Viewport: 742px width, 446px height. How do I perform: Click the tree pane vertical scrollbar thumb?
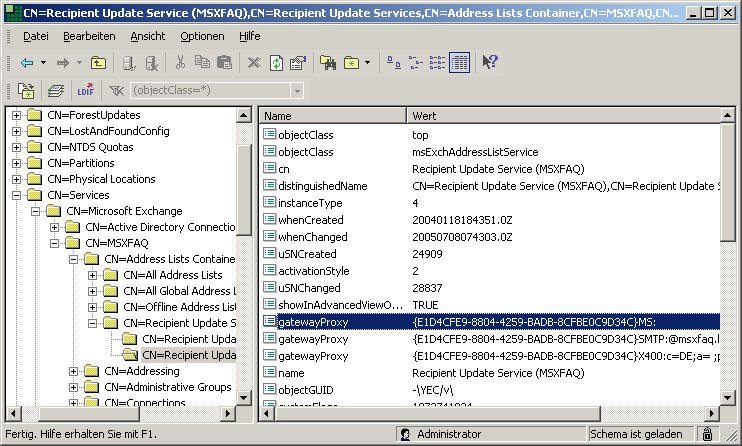coord(244,189)
